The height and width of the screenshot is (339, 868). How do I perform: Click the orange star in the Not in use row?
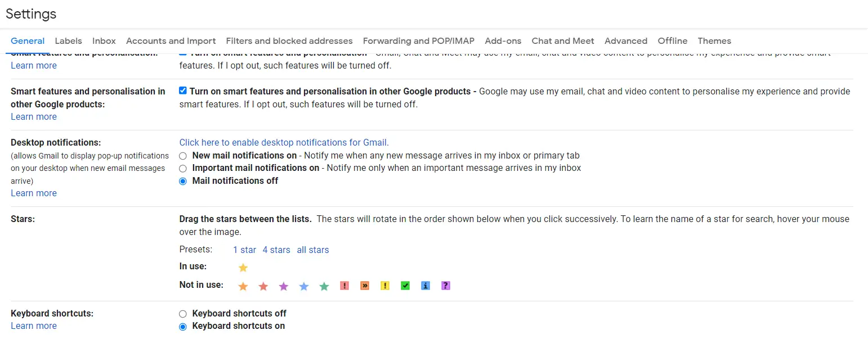[x=243, y=286]
